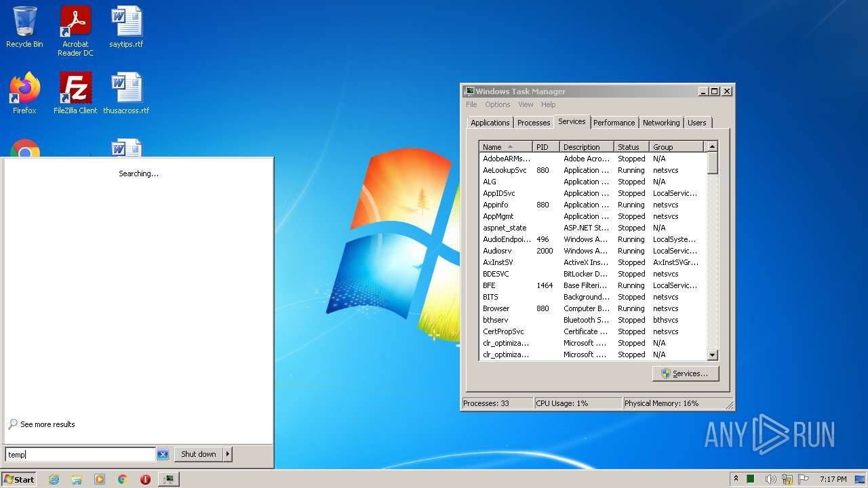
Task: Select the CertPropSvc service row
Action: 593,331
